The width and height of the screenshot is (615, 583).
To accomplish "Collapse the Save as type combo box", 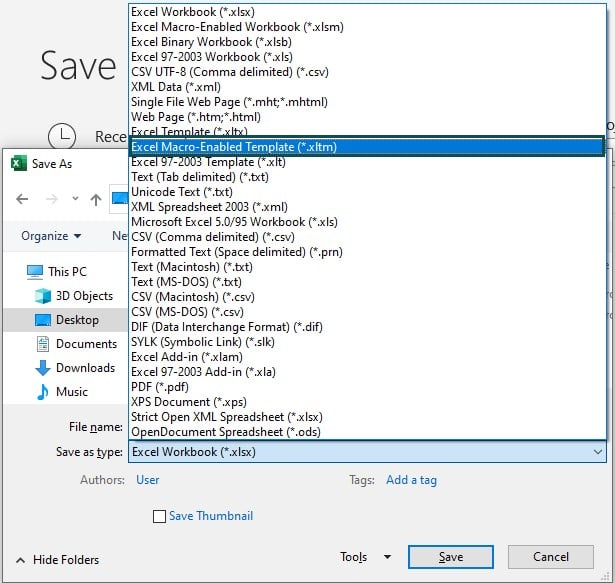I will pos(367,452).
